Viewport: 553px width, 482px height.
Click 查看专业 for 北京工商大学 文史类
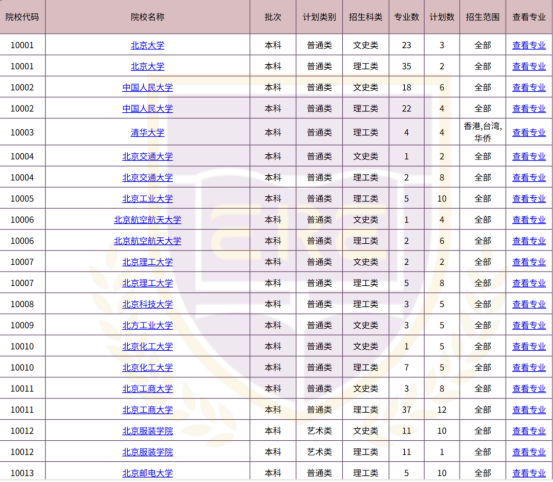click(529, 389)
